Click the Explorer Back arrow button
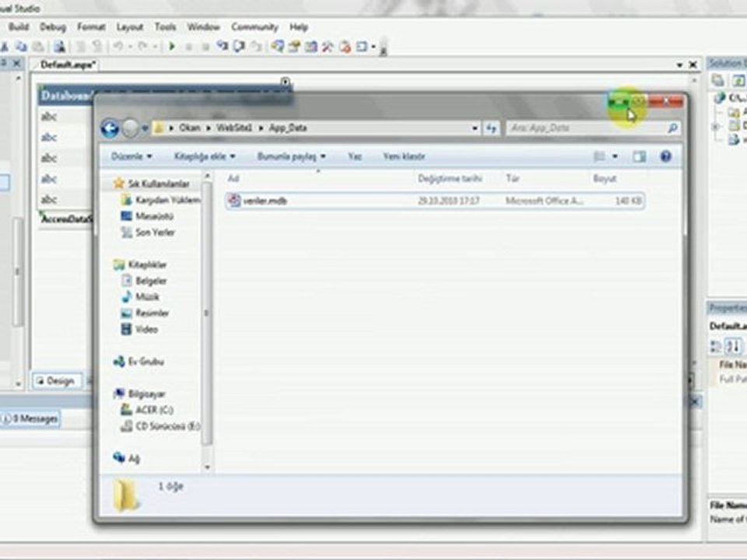Image resolution: width=747 pixels, height=560 pixels. click(110, 128)
